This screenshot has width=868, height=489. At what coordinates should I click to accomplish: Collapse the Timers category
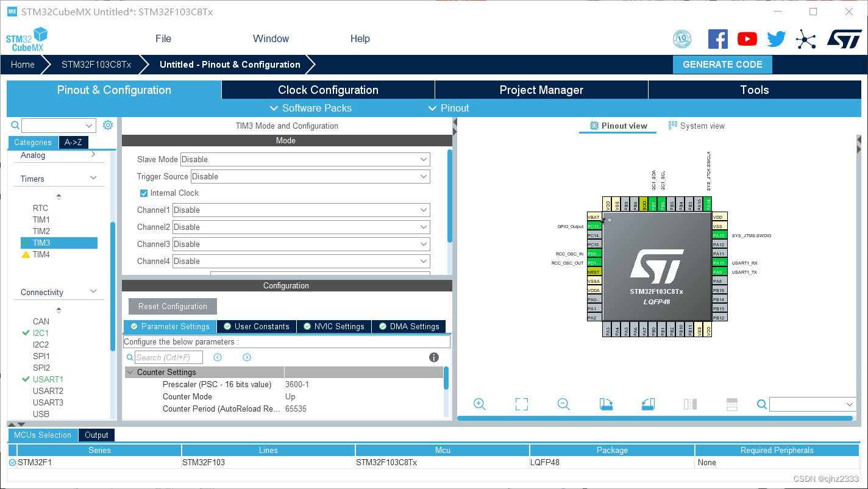click(x=93, y=178)
